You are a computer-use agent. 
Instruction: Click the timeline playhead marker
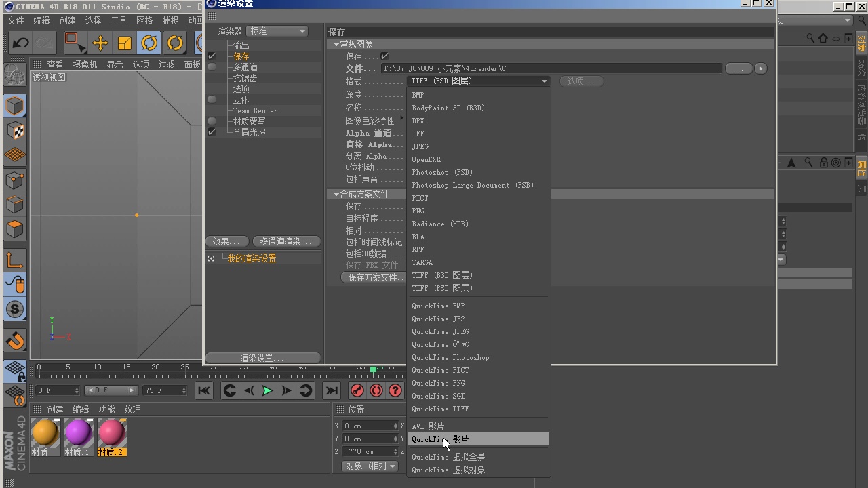click(373, 369)
